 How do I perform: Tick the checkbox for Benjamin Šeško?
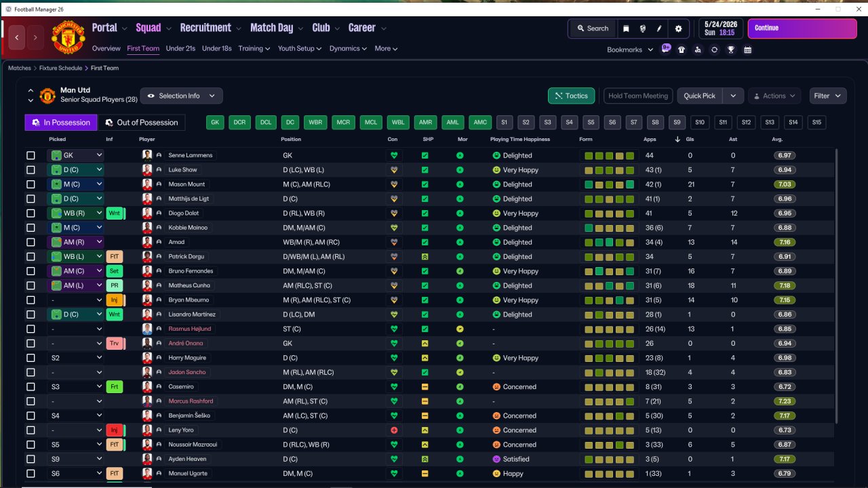point(31,416)
